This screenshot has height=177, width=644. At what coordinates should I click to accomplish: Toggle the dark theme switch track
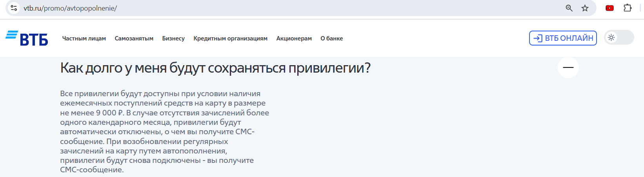(619, 38)
